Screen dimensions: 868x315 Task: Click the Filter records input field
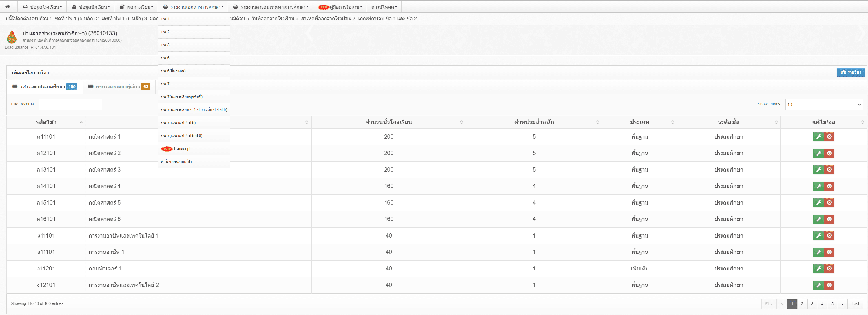[70, 105]
